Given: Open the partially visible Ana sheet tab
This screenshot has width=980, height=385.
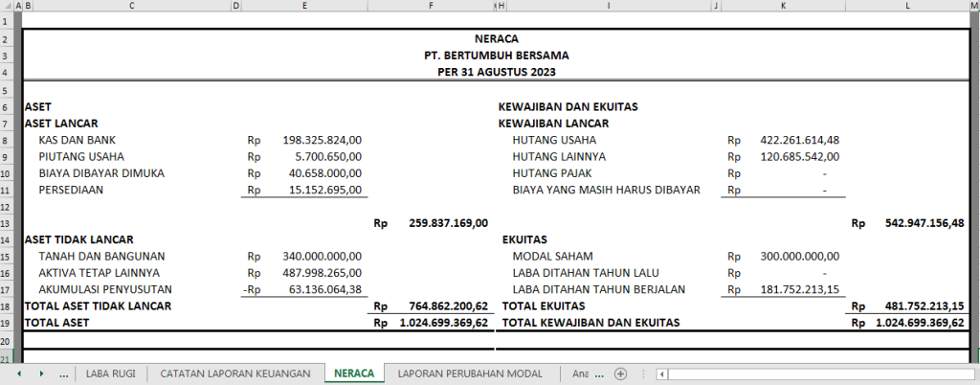Looking at the screenshot, I should (x=581, y=374).
